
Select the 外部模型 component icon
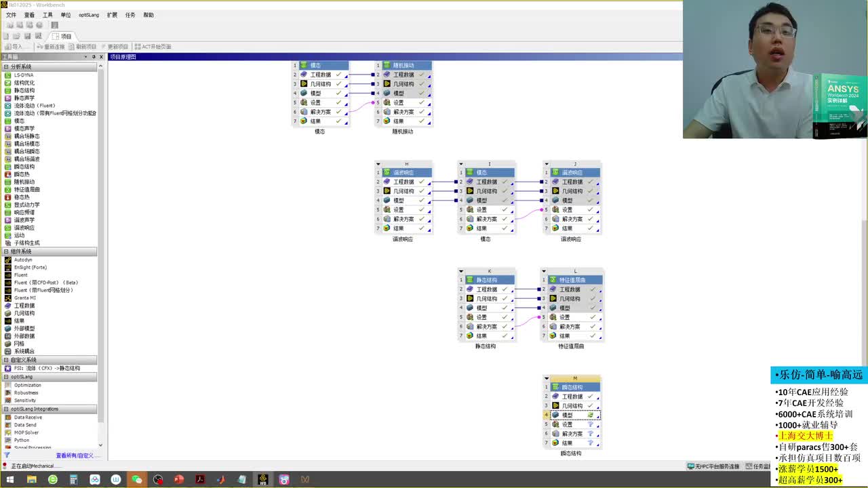click(x=8, y=329)
